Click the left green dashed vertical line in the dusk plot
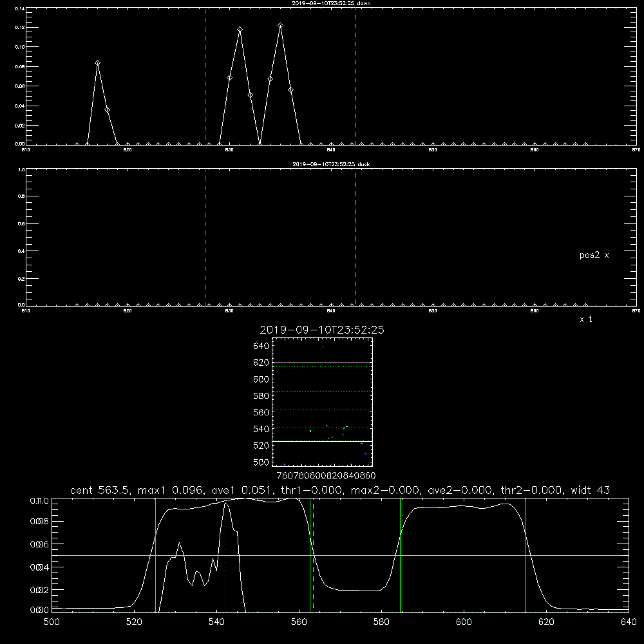This screenshot has width=644, height=644. [205, 237]
